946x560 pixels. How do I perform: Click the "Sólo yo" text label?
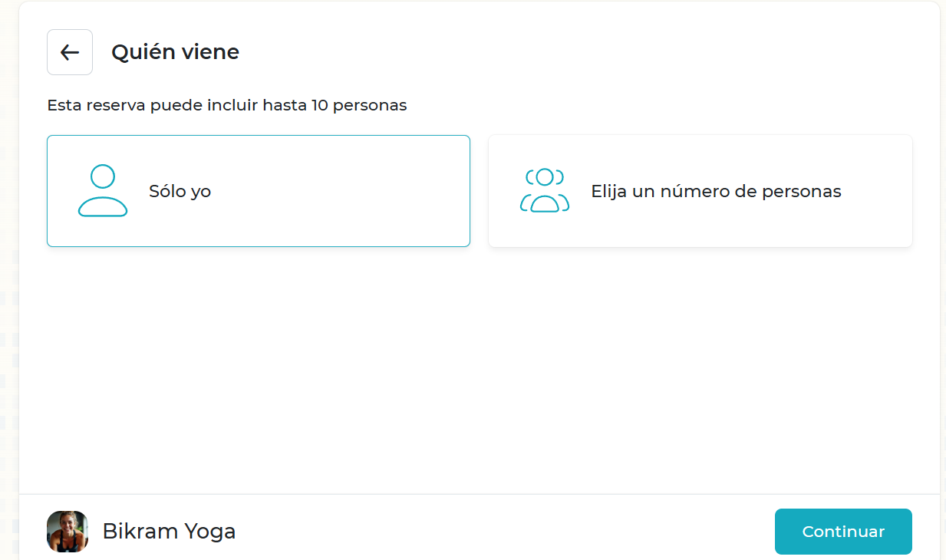(x=180, y=191)
